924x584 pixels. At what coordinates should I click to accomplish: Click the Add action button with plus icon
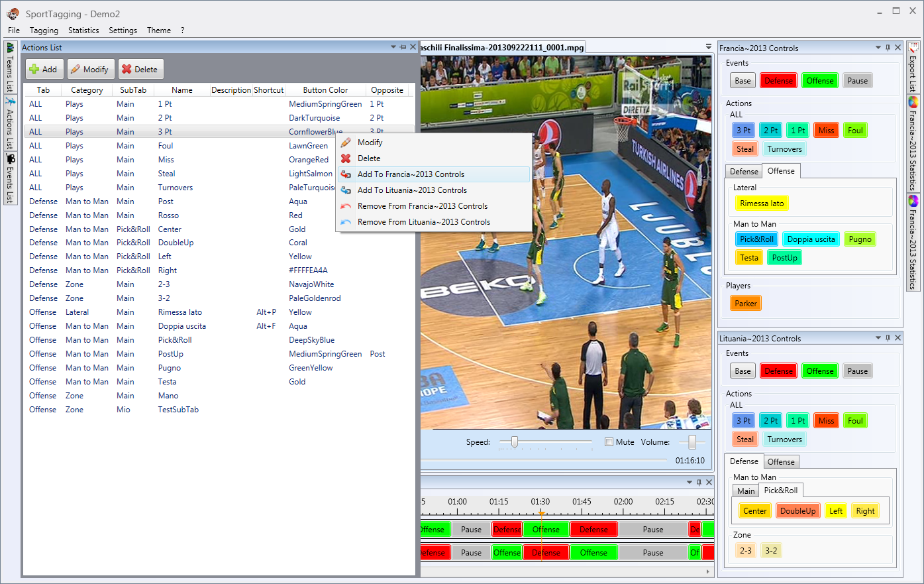[x=44, y=69]
